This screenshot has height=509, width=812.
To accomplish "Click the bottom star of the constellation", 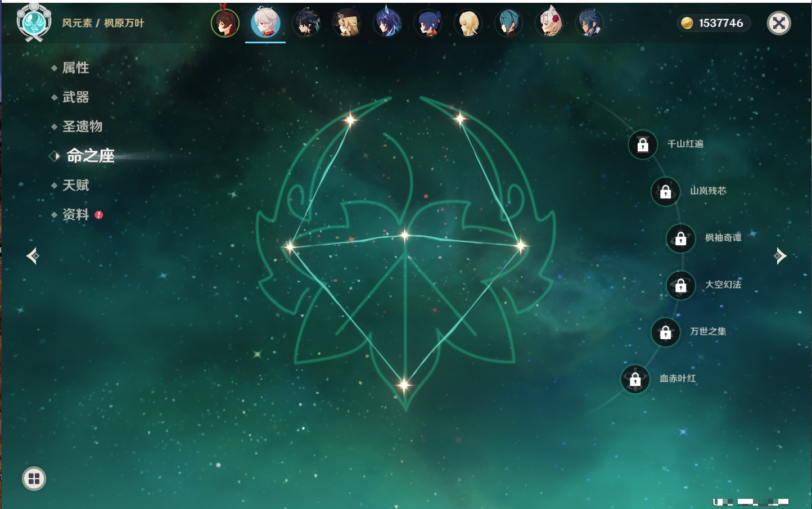I will pyautogui.click(x=404, y=385).
